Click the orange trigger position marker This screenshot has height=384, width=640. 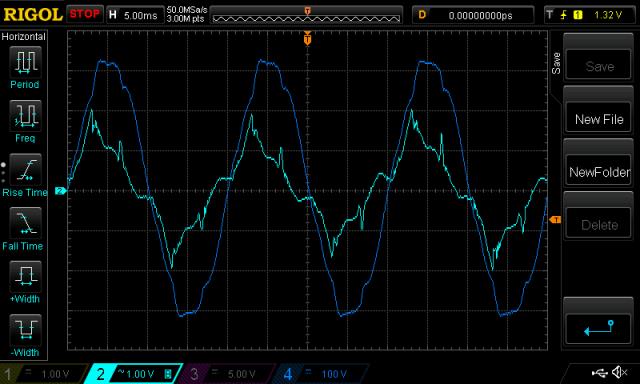307,38
